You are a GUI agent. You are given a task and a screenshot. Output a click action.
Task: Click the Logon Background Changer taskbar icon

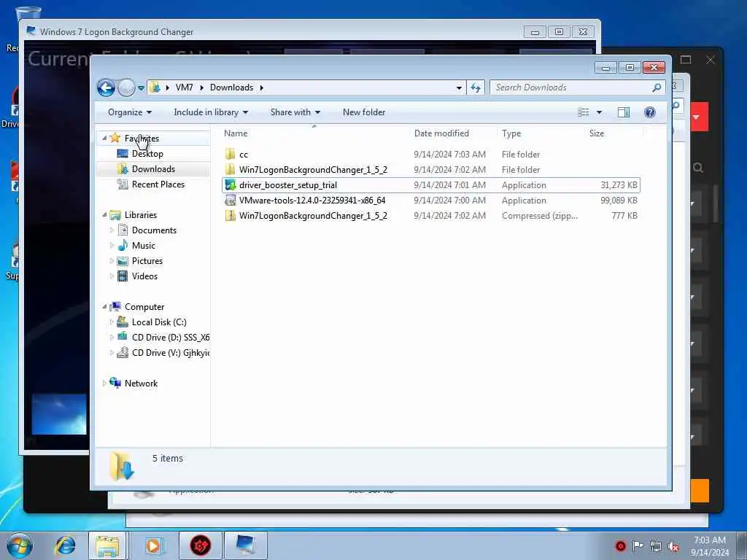245,545
